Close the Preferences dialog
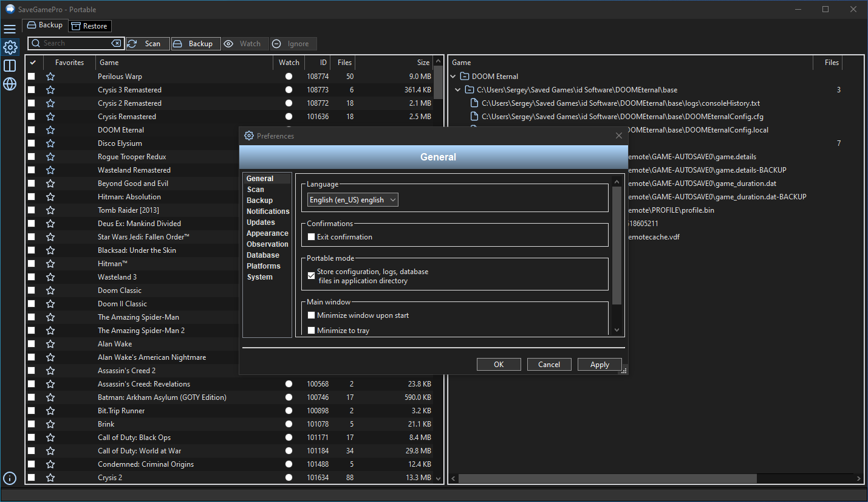The image size is (868, 502). point(619,136)
